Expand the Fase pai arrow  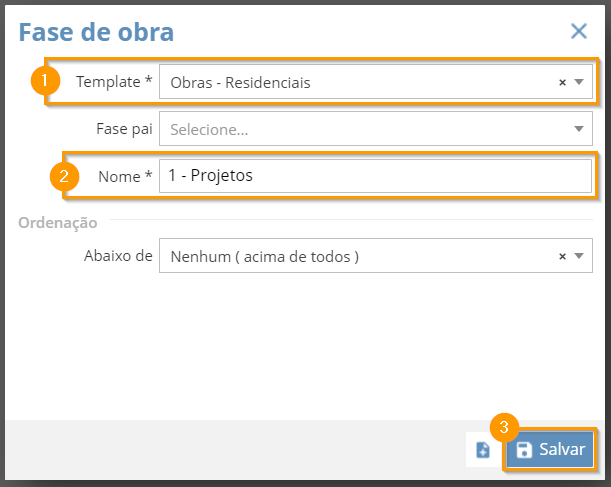579,129
